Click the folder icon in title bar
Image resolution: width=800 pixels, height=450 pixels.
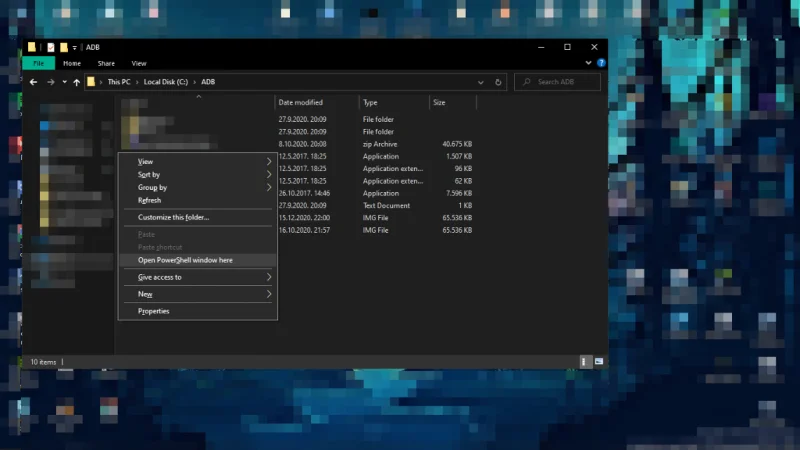32,47
